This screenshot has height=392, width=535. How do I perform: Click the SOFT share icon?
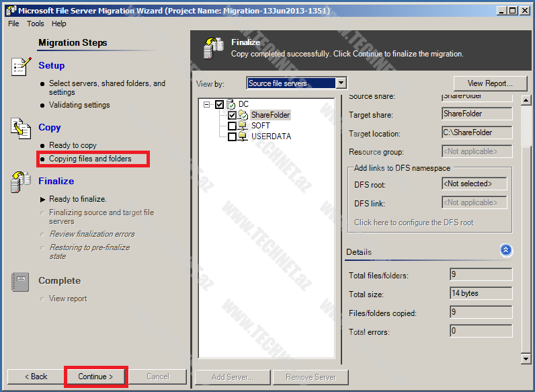pyautogui.click(x=243, y=126)
